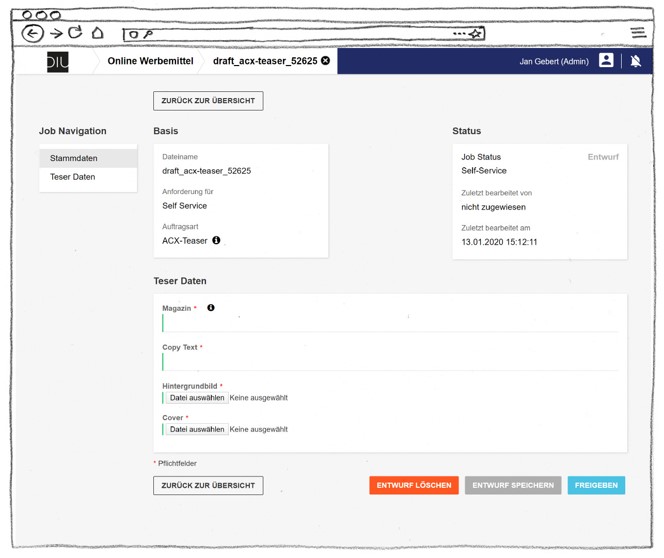
Task: Go to browser home icon
Action: coord(98,33)
